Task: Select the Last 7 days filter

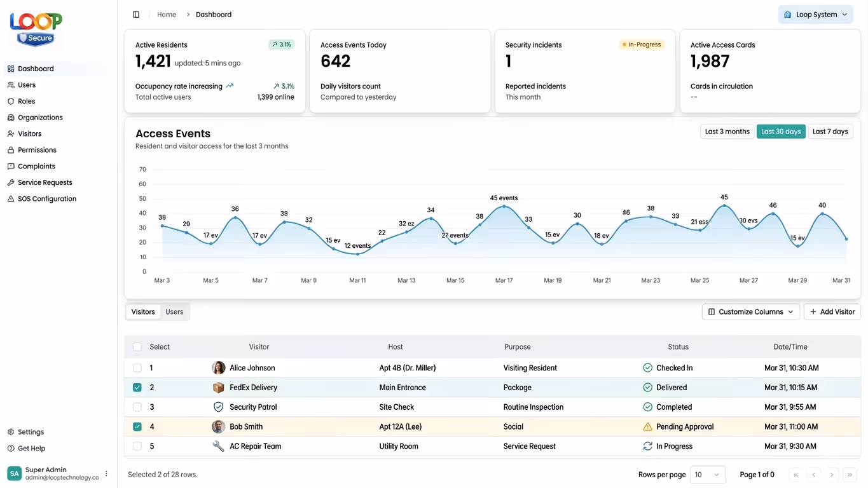Action: [x=830, y=132]
